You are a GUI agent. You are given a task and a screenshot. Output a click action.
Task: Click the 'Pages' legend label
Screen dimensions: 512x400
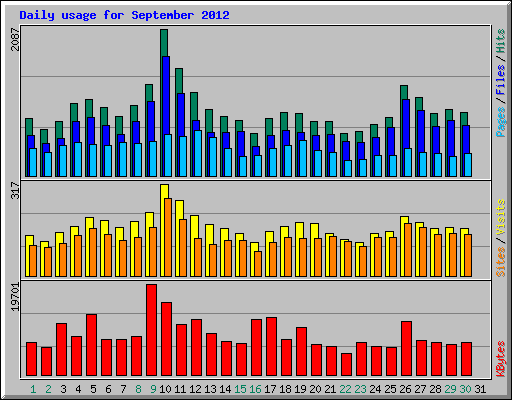point(501,122)
